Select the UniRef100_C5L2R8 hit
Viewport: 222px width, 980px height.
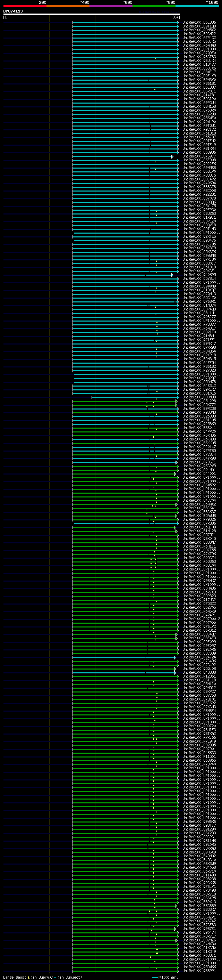click(199, 401)
